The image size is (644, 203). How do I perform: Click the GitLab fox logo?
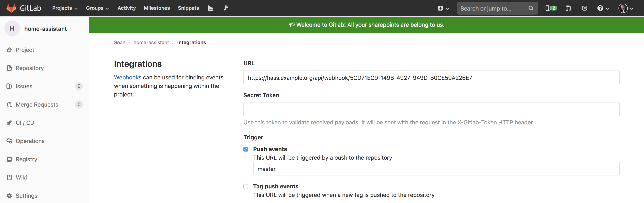tap(11, 8)
